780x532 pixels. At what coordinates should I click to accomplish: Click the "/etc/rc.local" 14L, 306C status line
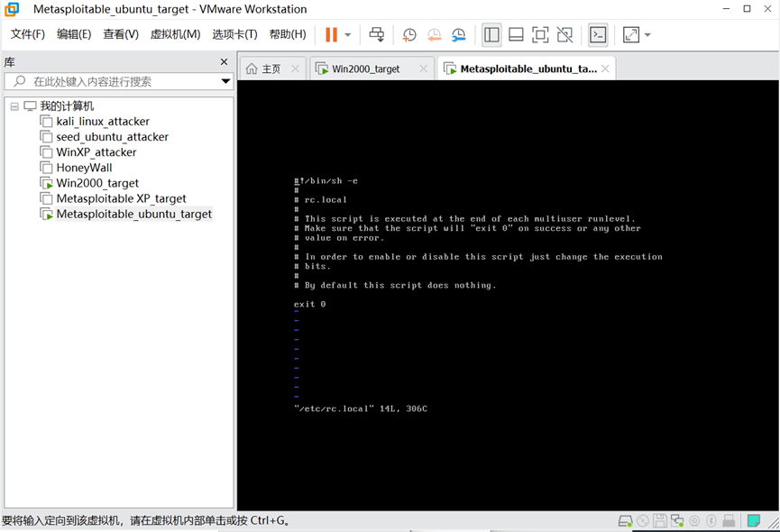(361, 408)
